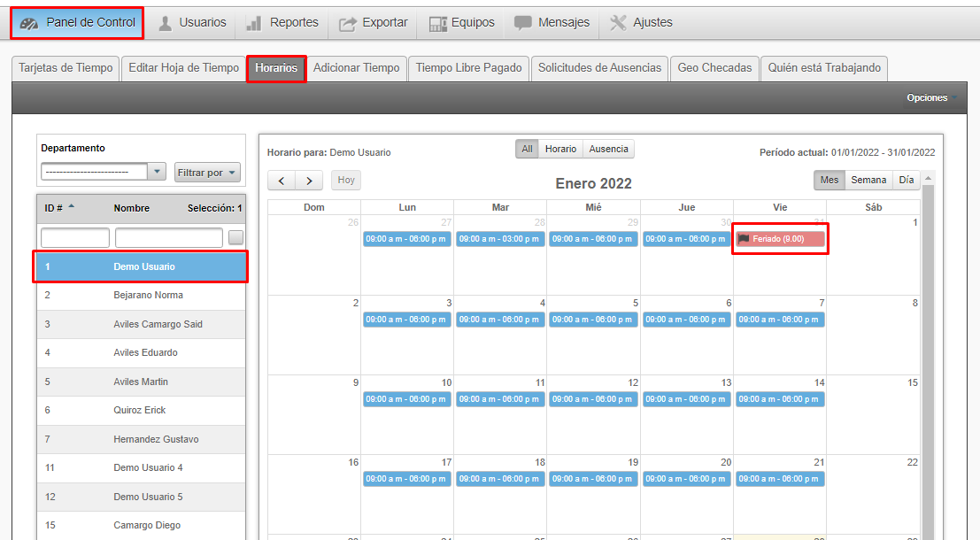Open the Filtrar por dropdown
The height and width of the screenshot is (540, 980).
pos(207,173)
